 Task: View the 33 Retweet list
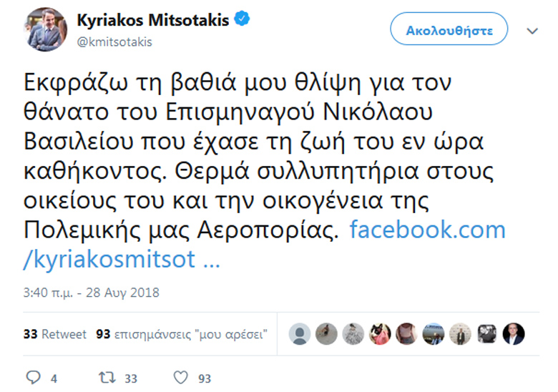(x=55, y=334)
